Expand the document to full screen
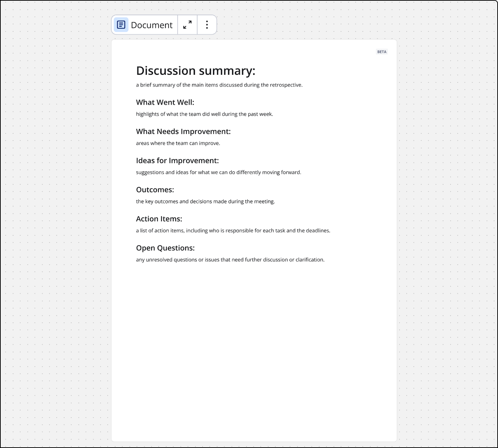 point(187,25)
